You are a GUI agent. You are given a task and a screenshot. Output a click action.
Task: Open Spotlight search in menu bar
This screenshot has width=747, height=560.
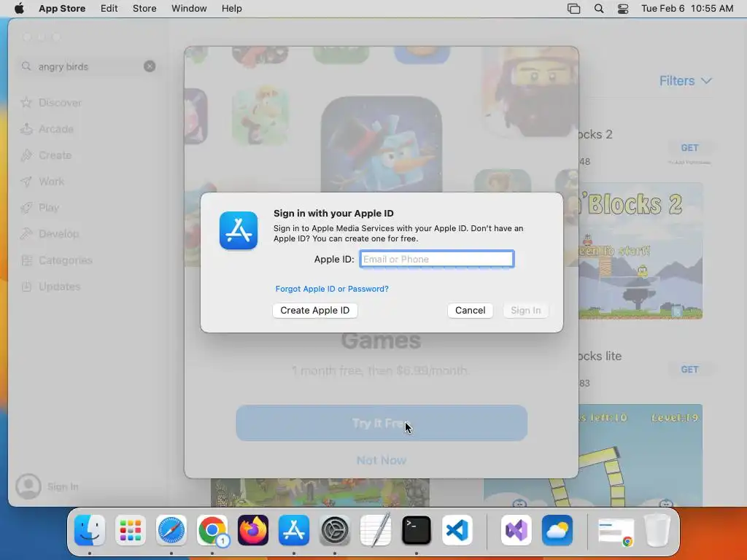point(599,9)
